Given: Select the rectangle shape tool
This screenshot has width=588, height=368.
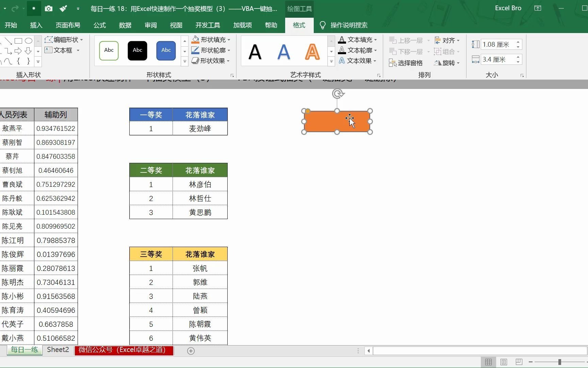Looking at the screenshot, I should 18,41.
